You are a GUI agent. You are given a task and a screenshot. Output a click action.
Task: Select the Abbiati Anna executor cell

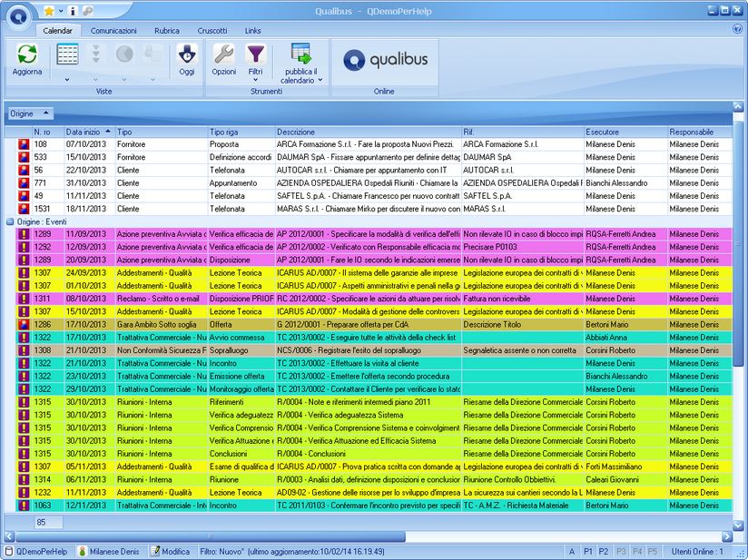(x=625, y=338)
